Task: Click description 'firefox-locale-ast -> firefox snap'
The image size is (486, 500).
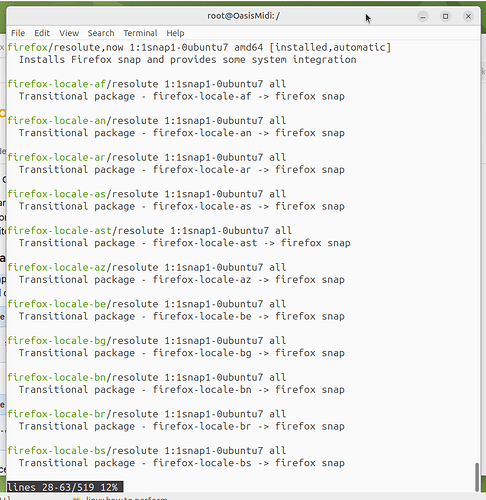Action: (252, 243)
